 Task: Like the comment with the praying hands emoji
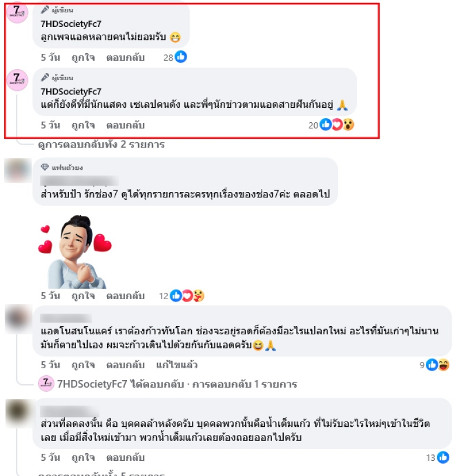tap(83, 125)
